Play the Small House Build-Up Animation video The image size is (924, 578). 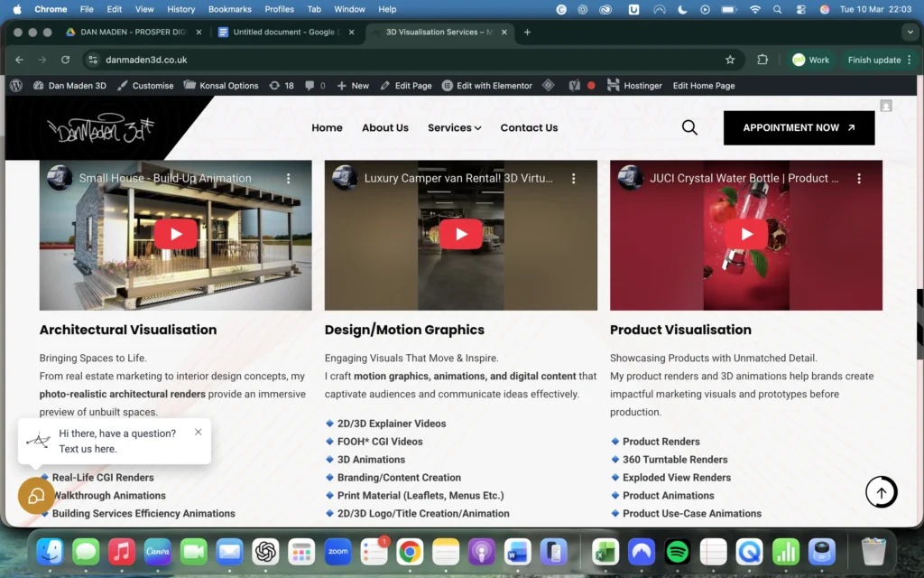[175, 235]
